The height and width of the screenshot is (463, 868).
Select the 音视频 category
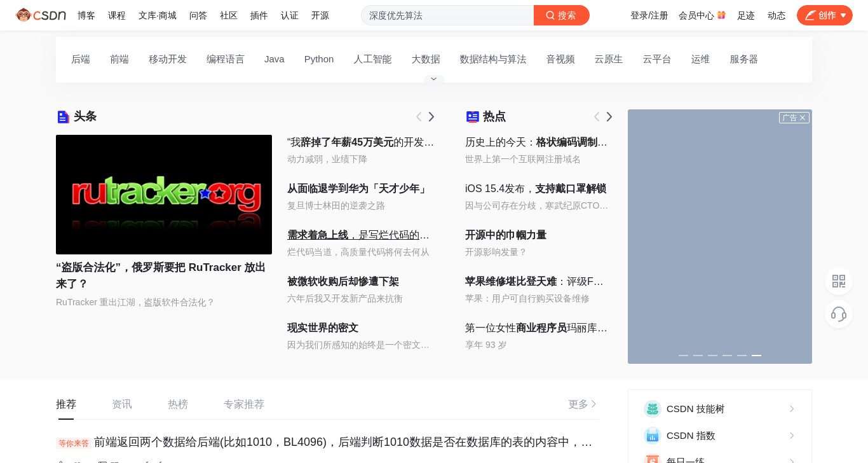coord(560,59)
